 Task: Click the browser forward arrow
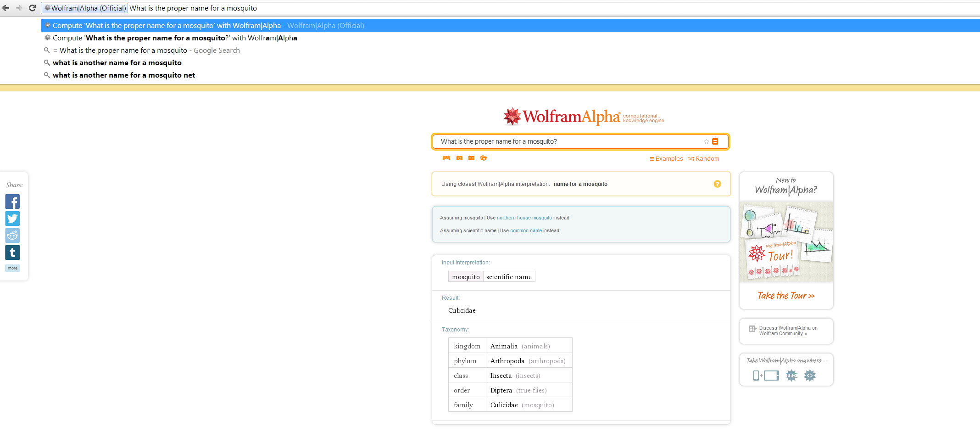point(19,8)
